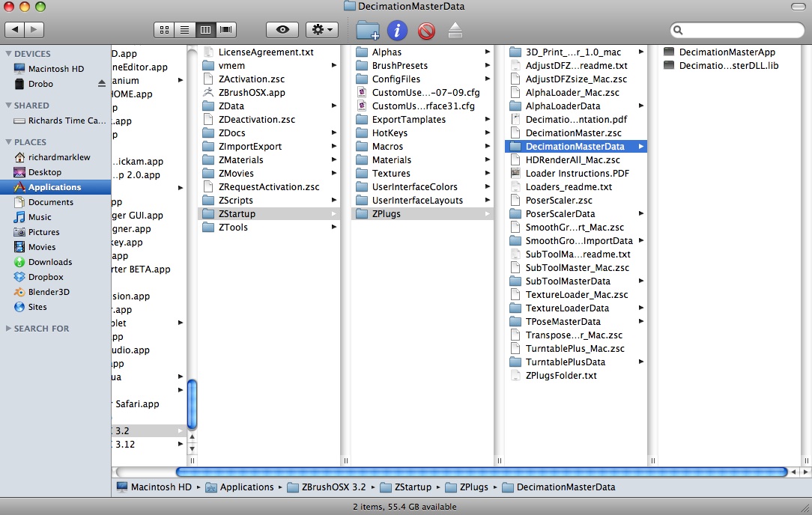The image size is (812, 515).
Task: Open Quick Look with the eye button
Action: point(282,30)
